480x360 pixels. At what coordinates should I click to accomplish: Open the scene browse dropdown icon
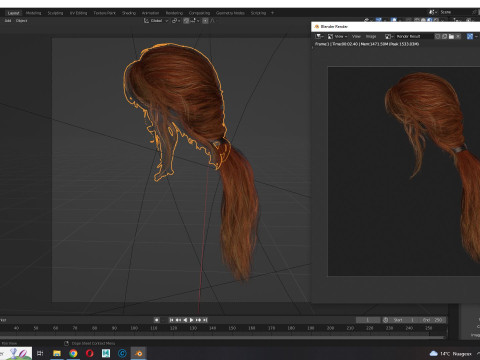433,12
